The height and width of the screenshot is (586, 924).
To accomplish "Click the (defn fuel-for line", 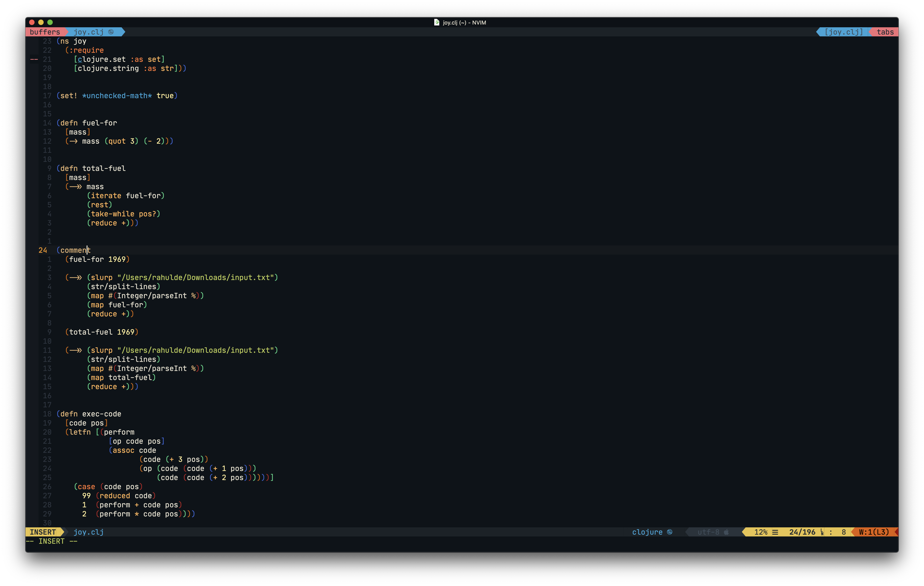I will [87, 123].
